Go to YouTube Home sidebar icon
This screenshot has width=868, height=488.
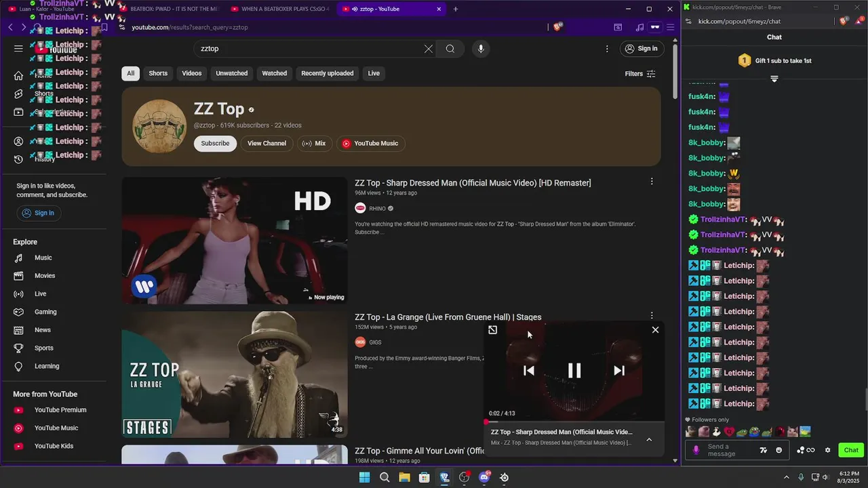[x=18, y=76]
